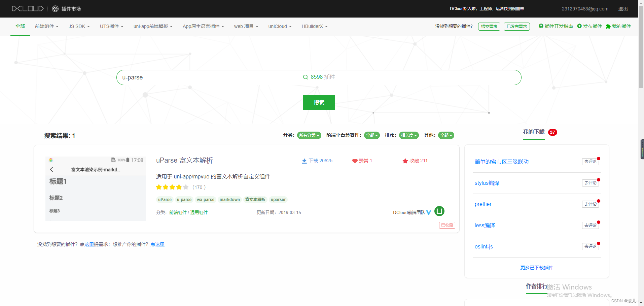The width and height of the screenshot is (644, 306).
Task: Expand the uniCloud menu
Action: 280,26
